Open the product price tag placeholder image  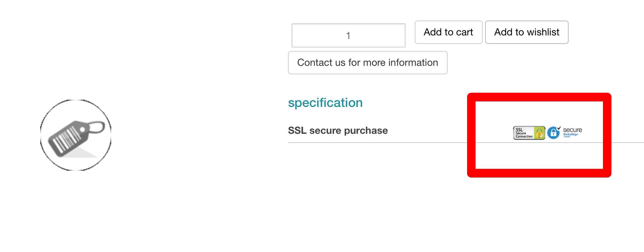76,135
